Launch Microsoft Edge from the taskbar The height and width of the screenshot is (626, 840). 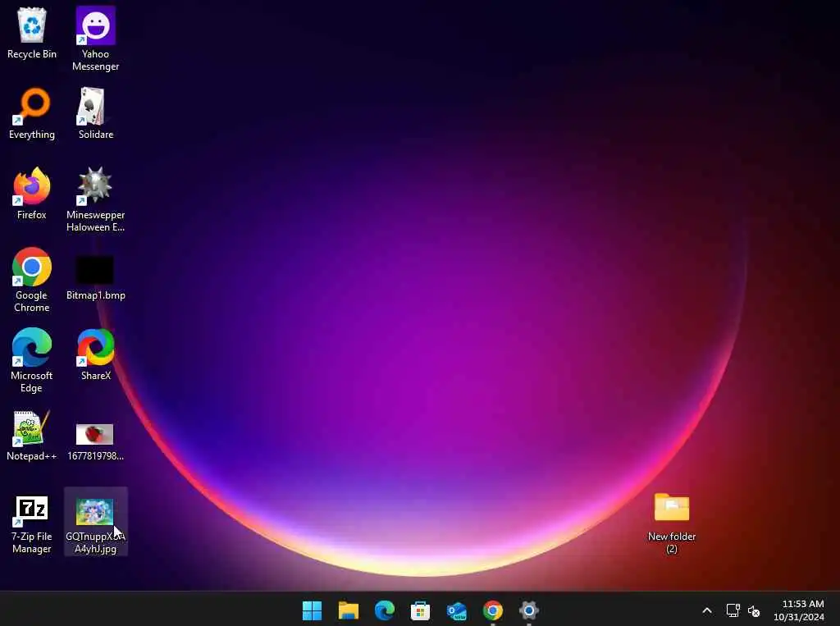click(385, 610)
